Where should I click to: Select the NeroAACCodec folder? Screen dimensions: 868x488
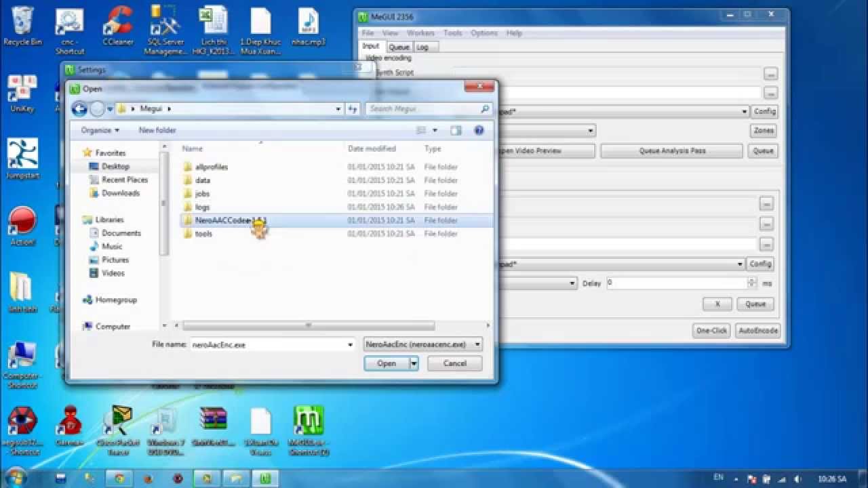tap(231, 220)
